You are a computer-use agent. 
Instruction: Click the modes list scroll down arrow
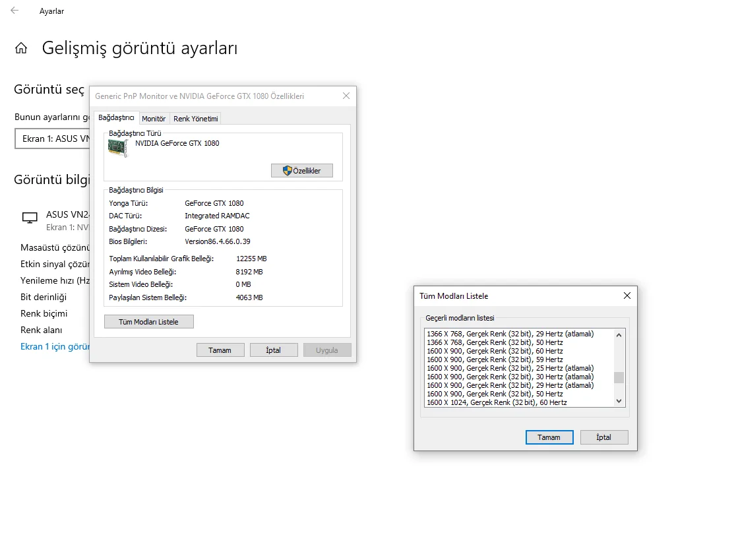point(619,401)
